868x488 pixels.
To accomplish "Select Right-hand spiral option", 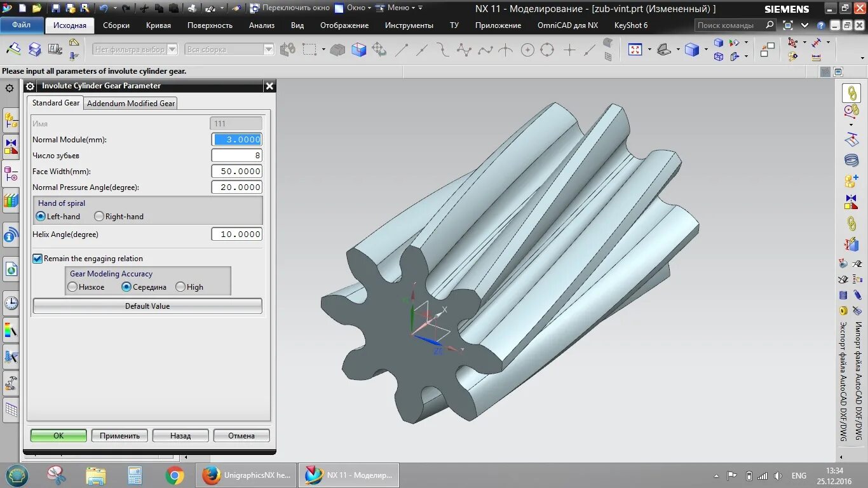I will click(x=98, y=216).
